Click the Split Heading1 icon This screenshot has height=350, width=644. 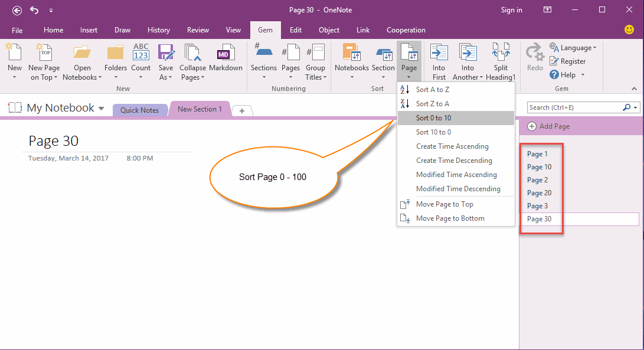click(501, 53)
